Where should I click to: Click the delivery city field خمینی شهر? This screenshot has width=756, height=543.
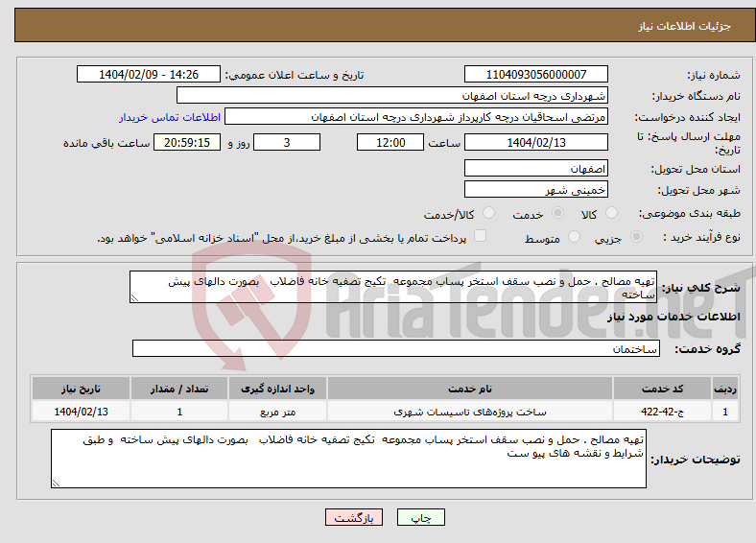click(535, 190)
